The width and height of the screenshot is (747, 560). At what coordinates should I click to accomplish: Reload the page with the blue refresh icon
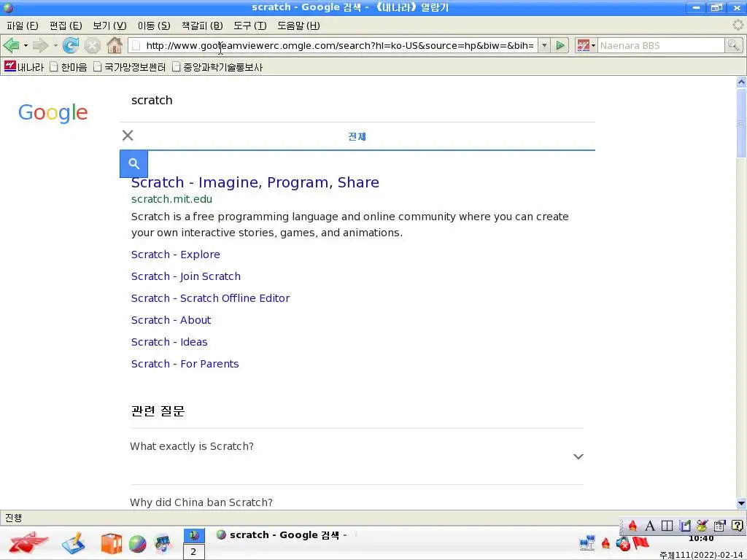[71, 46]
